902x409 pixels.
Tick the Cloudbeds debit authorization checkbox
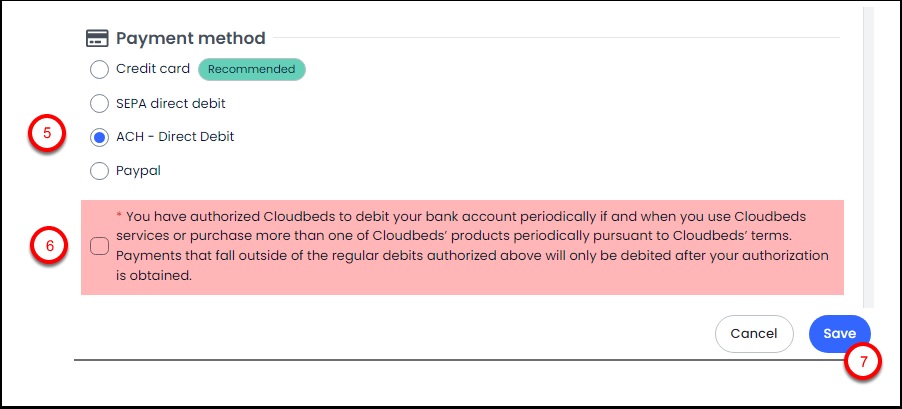pyautogui.click(x=99, y=247)
